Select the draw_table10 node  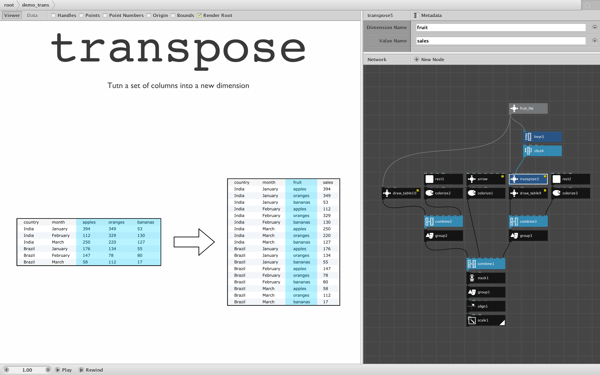(401, 193)
